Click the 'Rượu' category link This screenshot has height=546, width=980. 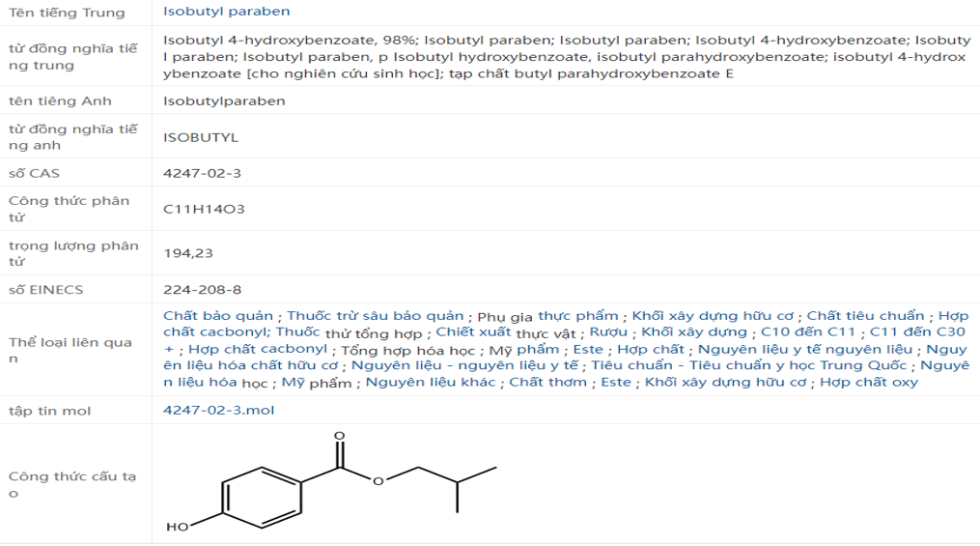point(608,332)
